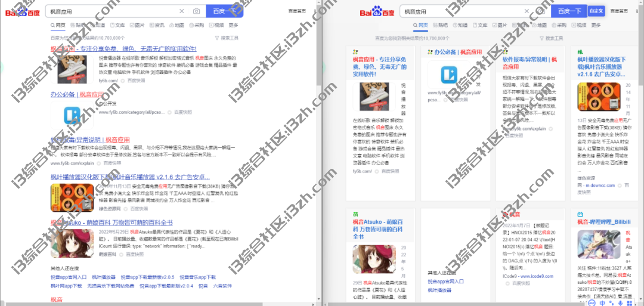Switch to the 文库 tab in the right window

[480, 25]
